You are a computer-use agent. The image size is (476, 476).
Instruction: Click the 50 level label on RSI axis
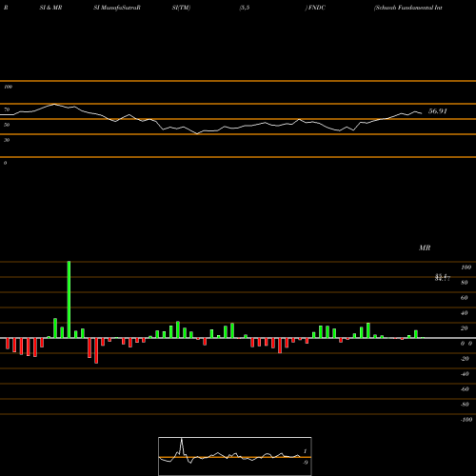[7, 125]
